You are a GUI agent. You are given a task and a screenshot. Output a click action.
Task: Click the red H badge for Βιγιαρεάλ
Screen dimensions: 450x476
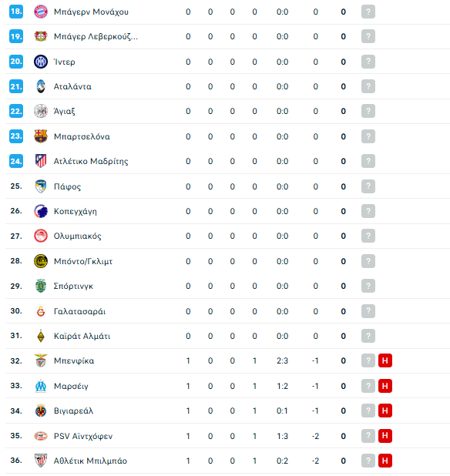(x=385, y=411)
